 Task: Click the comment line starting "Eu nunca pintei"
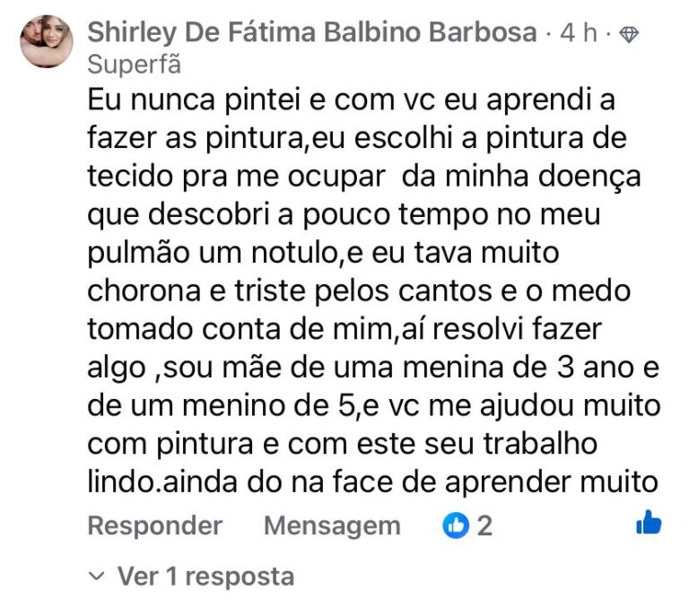tap(353, 100)
